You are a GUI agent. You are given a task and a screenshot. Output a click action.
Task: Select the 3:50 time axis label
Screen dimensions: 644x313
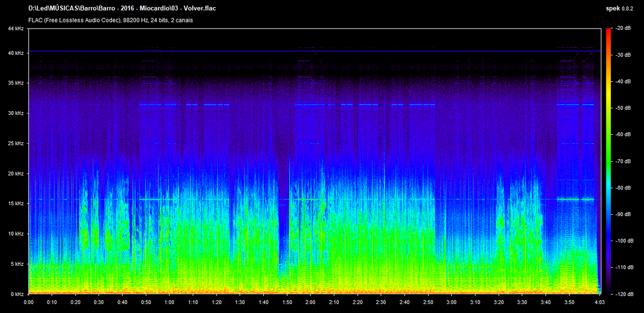pos(569,302)
